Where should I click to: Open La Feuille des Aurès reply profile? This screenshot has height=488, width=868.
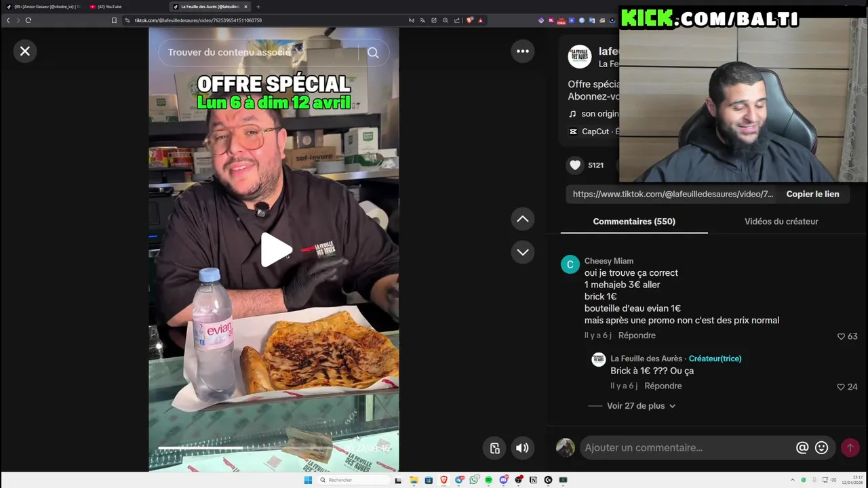(x=646, y=359)
